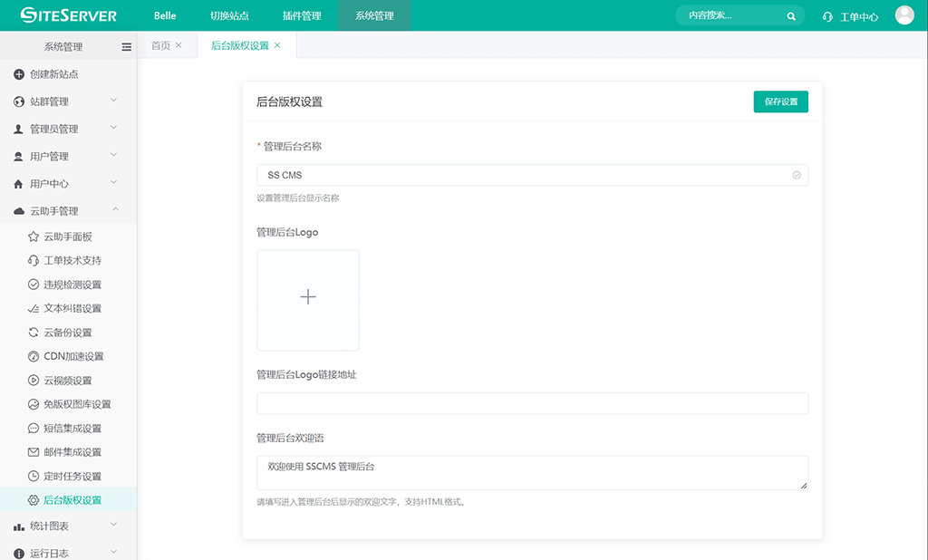Click 创建新站点 in the sidebar
The height and width of the screenshot is (560, 928).
click(53, 74)
